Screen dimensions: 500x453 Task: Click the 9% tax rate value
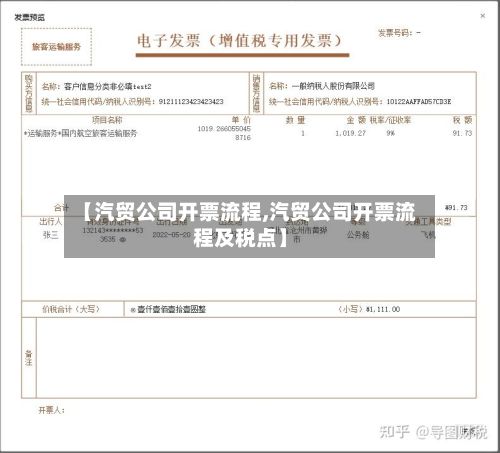[x=391, y=133]
